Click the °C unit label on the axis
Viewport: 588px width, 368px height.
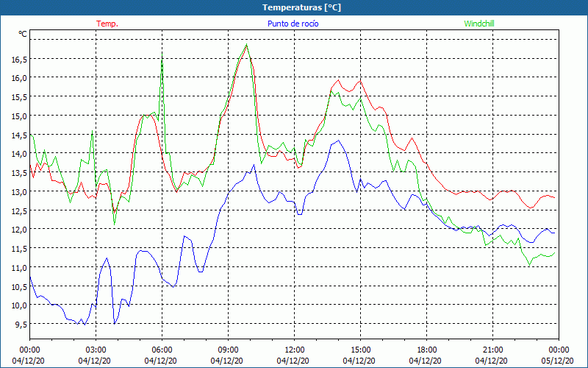click(23, 34)
